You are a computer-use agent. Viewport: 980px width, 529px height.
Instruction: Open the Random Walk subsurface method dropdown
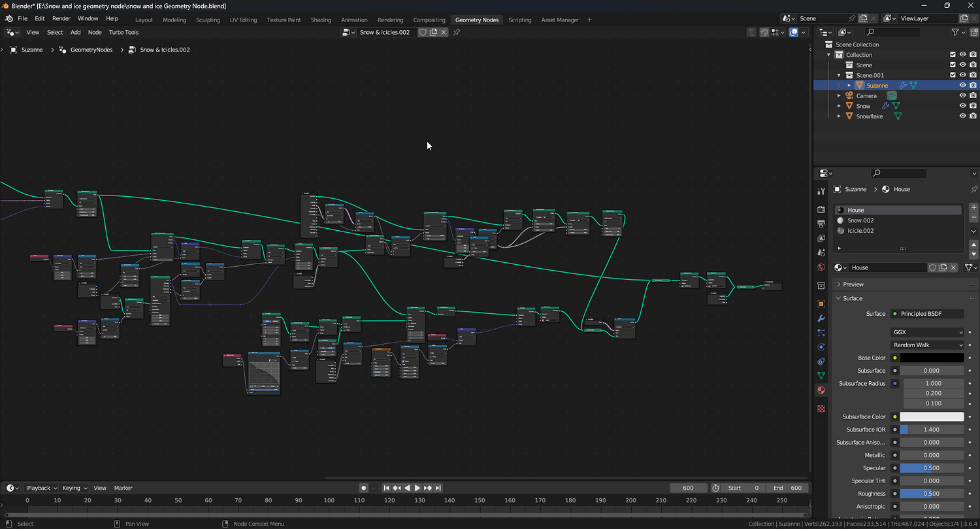(x=928, y=345)
